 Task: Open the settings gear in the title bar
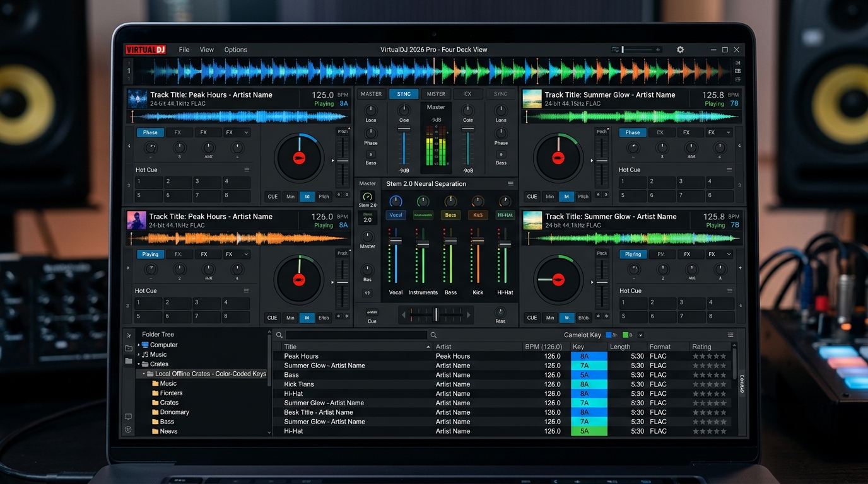pyautogui.click(x=680, y=49)
